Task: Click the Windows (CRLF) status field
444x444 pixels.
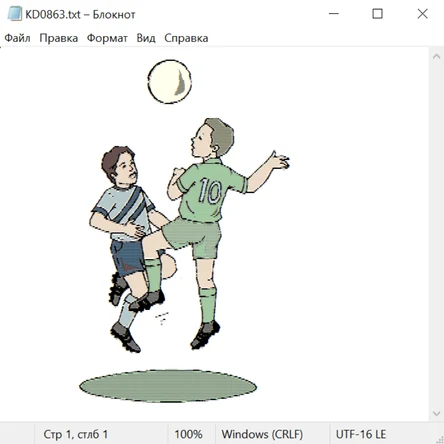Action: 263,434
